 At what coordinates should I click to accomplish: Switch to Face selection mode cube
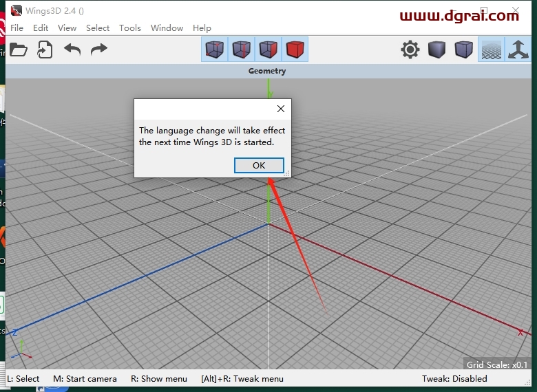[268, 50]
